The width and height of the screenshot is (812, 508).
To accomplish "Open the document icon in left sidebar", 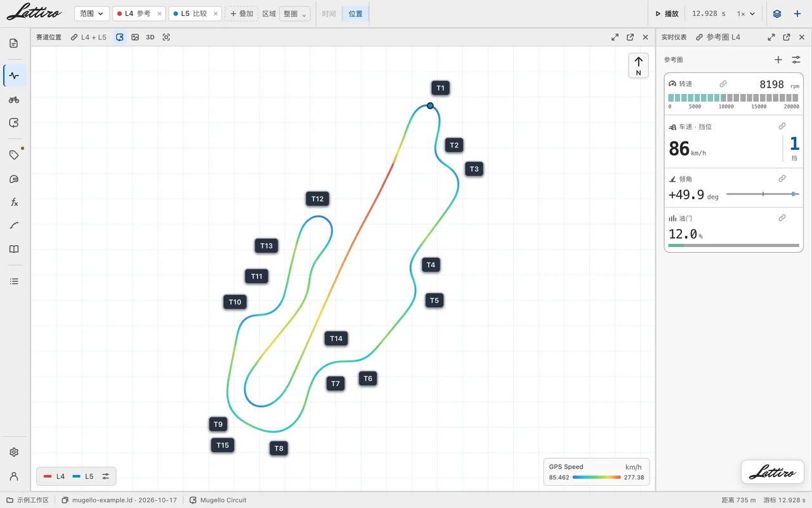I will 14,43.
